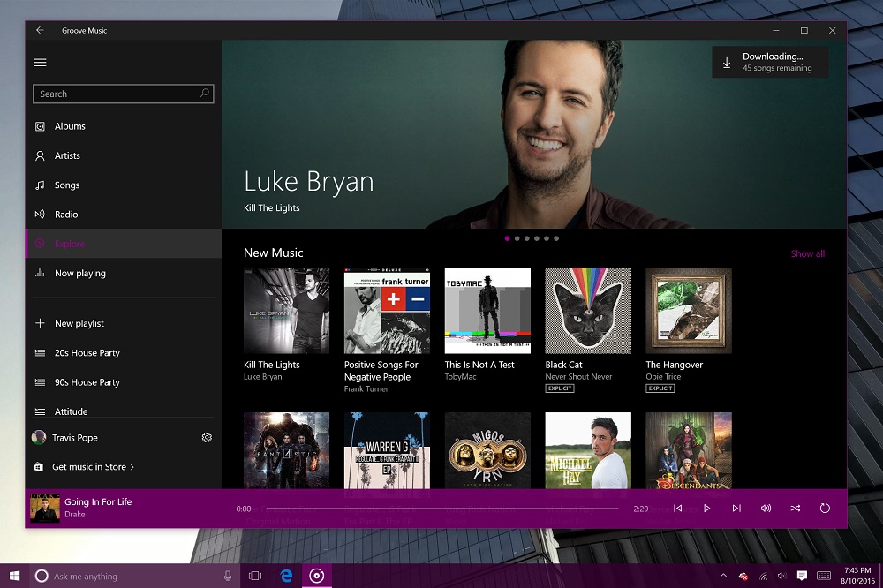
Task: Click the search magnifier icon
Action: point(205,94)
